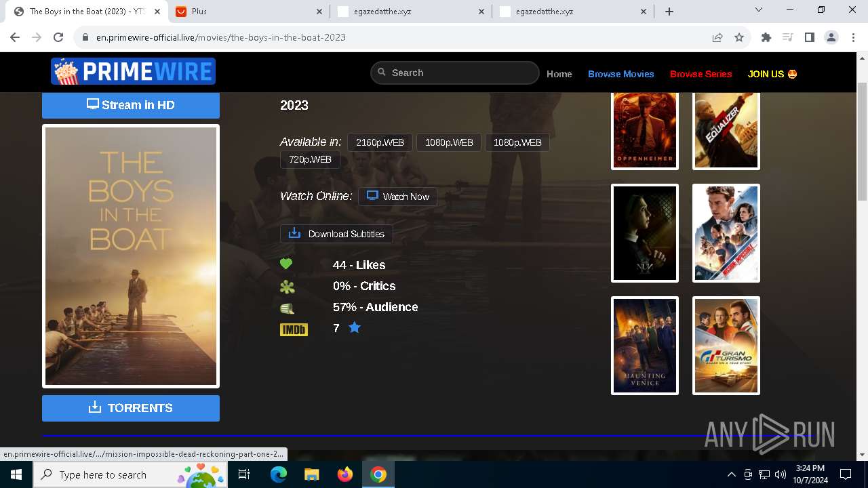Click the IMDb badge icon
868x488 pixels.
pos(294,329)
